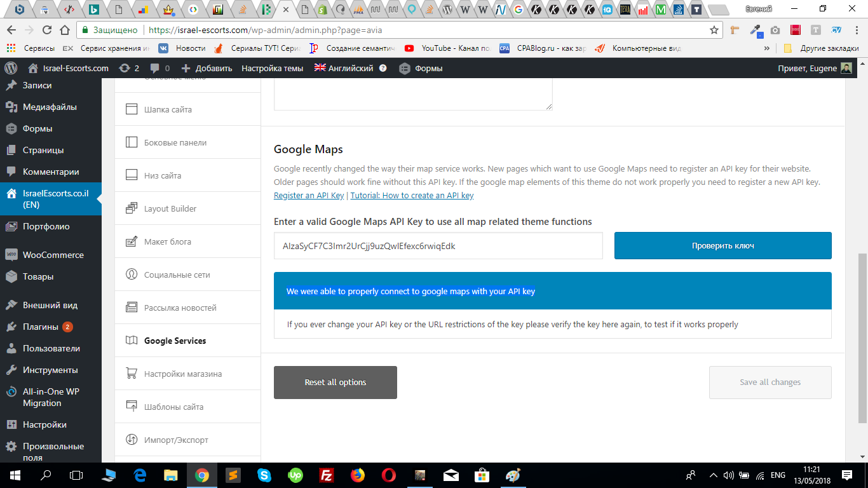Open the comments bubble icon in admin bar
This screenshot has width=868, height=488.
click(155, 68)
